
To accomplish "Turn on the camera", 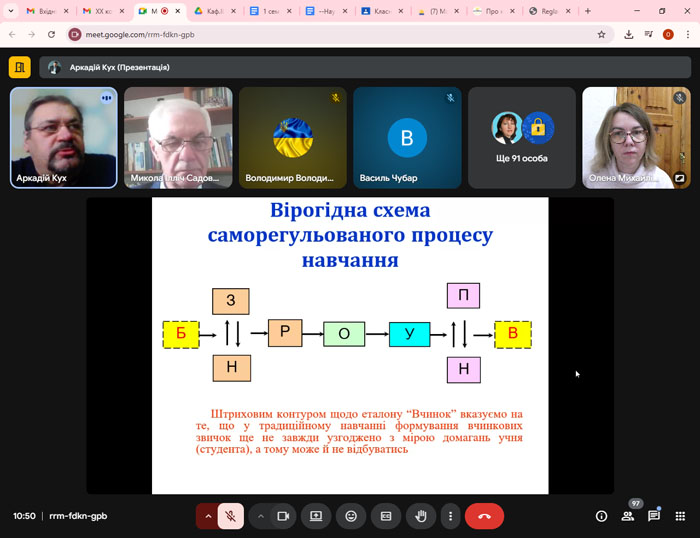I will pyautogui.click(x=283, y=516).
